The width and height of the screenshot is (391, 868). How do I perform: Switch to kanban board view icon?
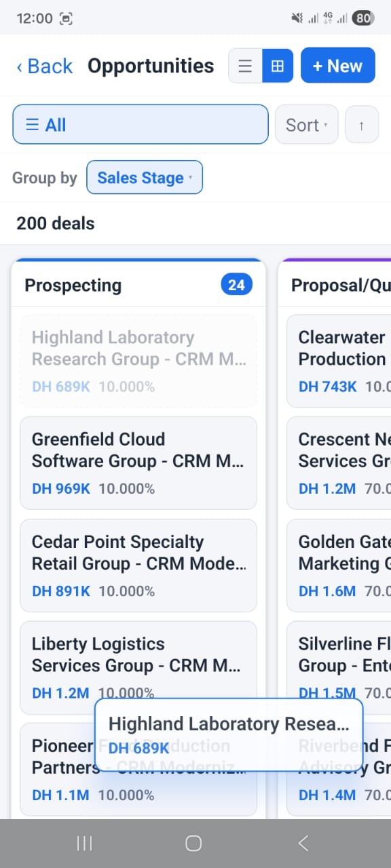[277, 66]
